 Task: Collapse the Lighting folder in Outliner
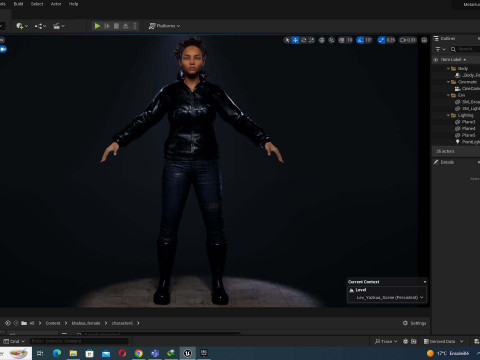[x=448, y=115]
